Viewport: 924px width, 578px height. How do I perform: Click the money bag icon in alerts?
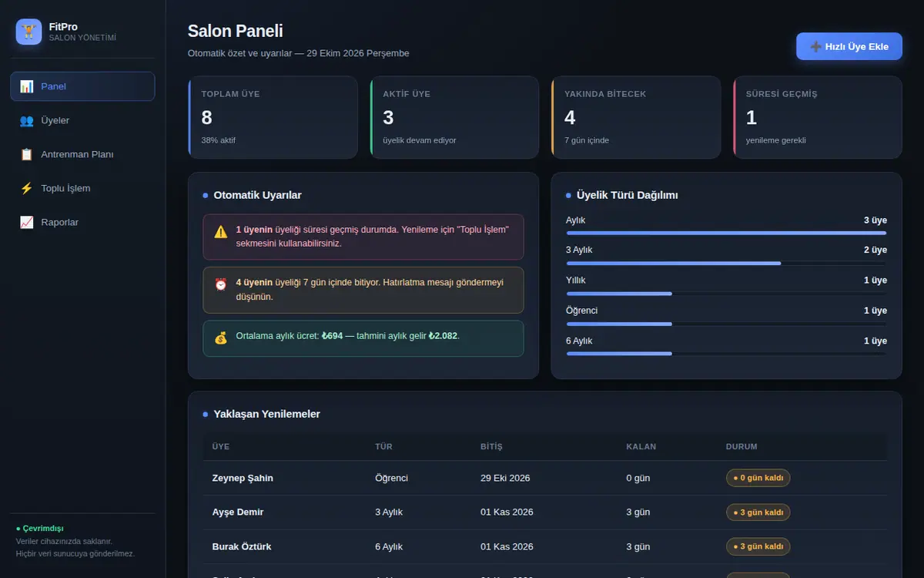(221, 338)
